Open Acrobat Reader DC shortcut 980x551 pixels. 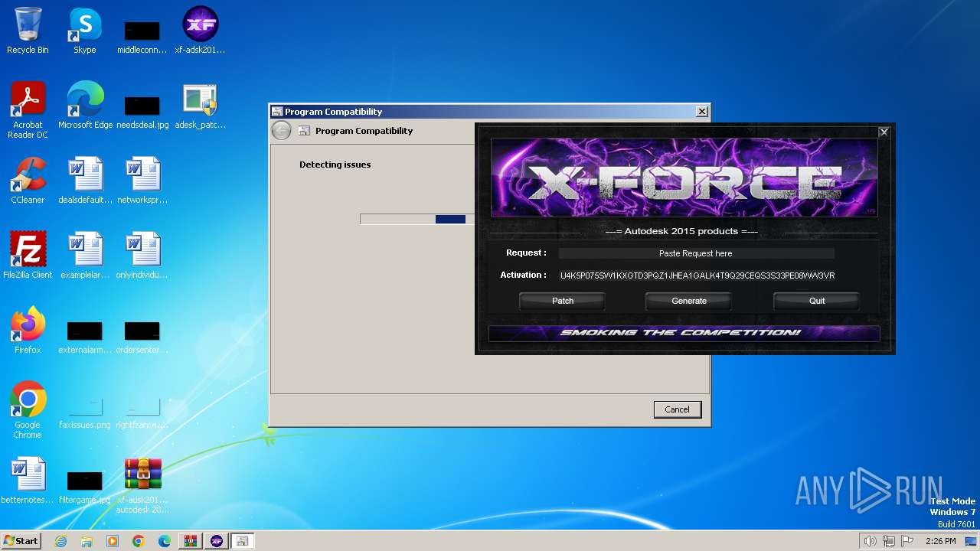pyautogui.click(x=28, y=110)
